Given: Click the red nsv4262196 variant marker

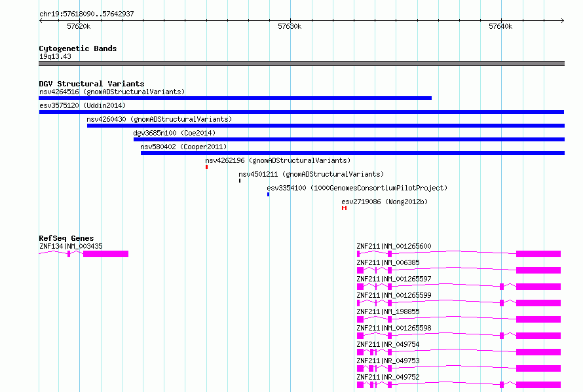Looking at the screenshot, I should 207,167.
